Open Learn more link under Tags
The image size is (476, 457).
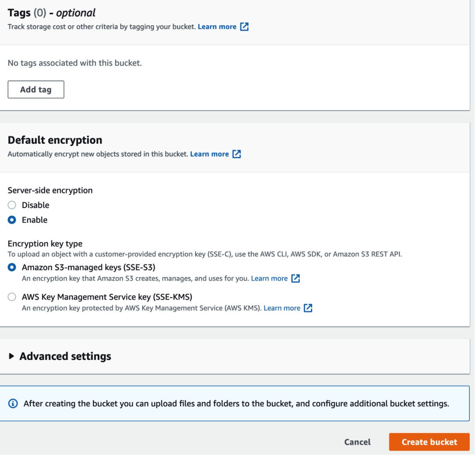tap(217, 27)
